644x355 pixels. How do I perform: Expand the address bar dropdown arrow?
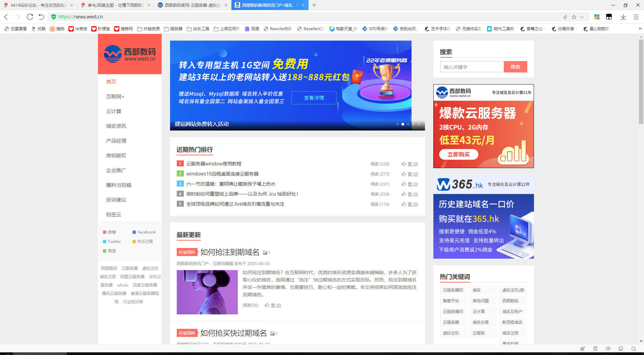[582, 17]
